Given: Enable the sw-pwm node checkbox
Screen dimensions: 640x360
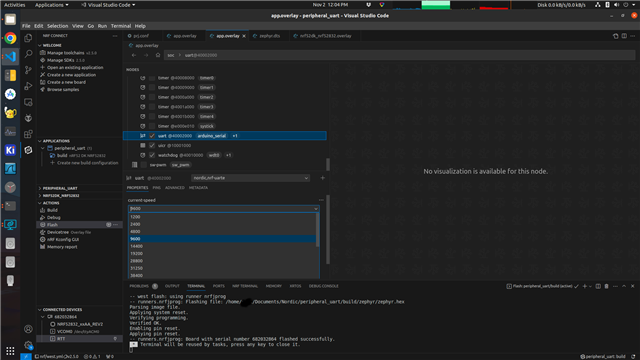Looking at the screenshot, I should click(x=143, y=165).
